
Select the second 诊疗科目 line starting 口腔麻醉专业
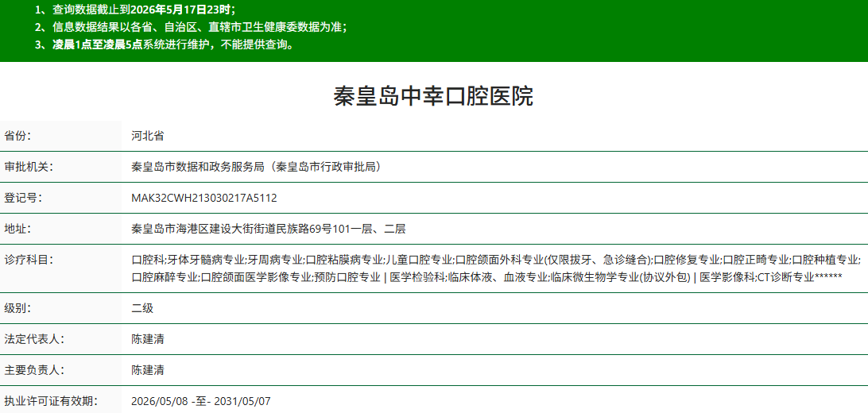click(x=486, y=277)
